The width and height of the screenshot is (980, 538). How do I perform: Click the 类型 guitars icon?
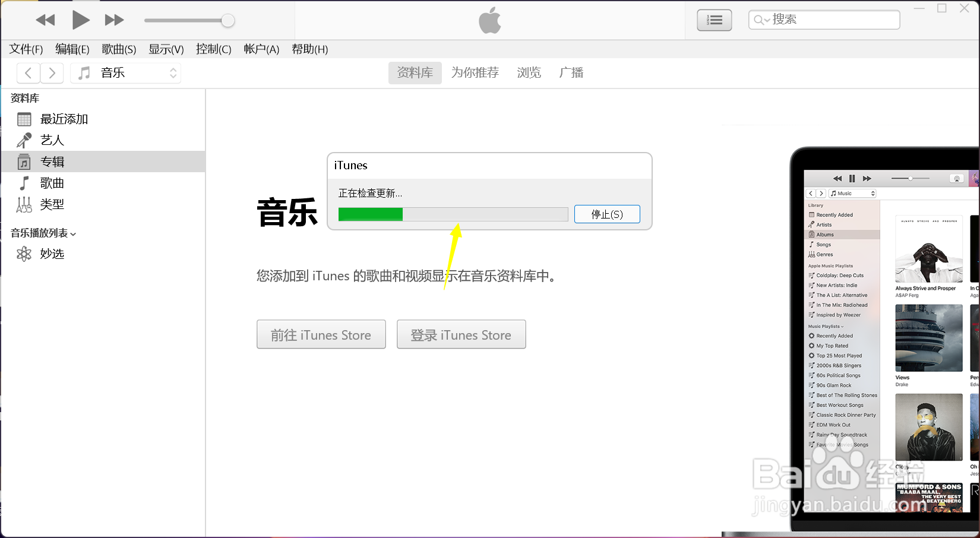24,204
